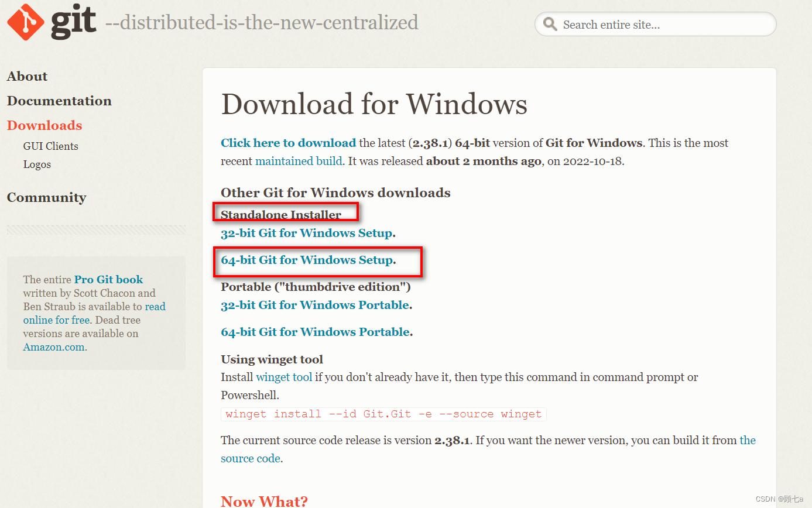The image size is (812, 508).
Task: Go to the Downloads section
Action: 44,125
